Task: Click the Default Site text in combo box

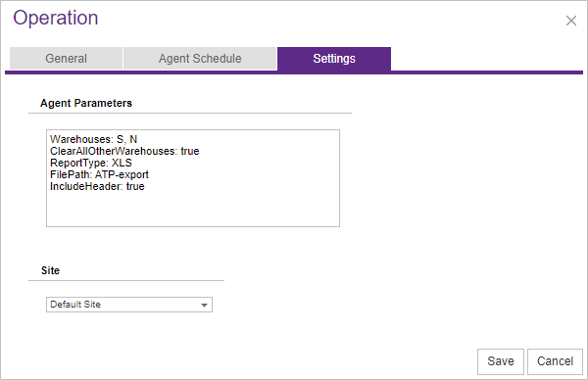Action: click(x=75, y=305)
